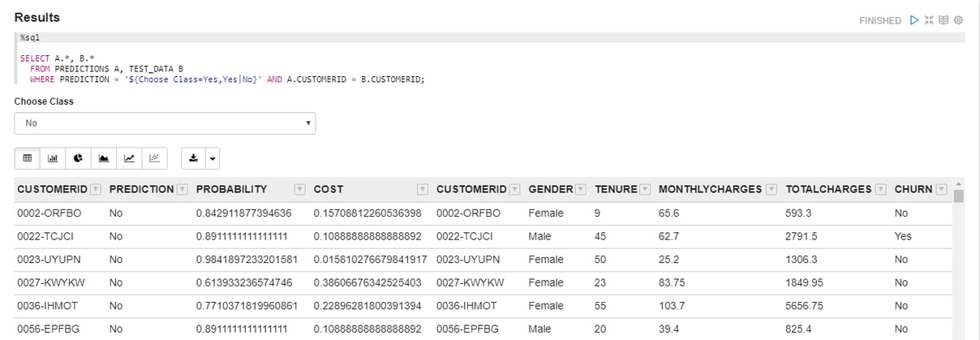Switch to area chart view
This screenshot has width=980, height=340.
[103, 158]
